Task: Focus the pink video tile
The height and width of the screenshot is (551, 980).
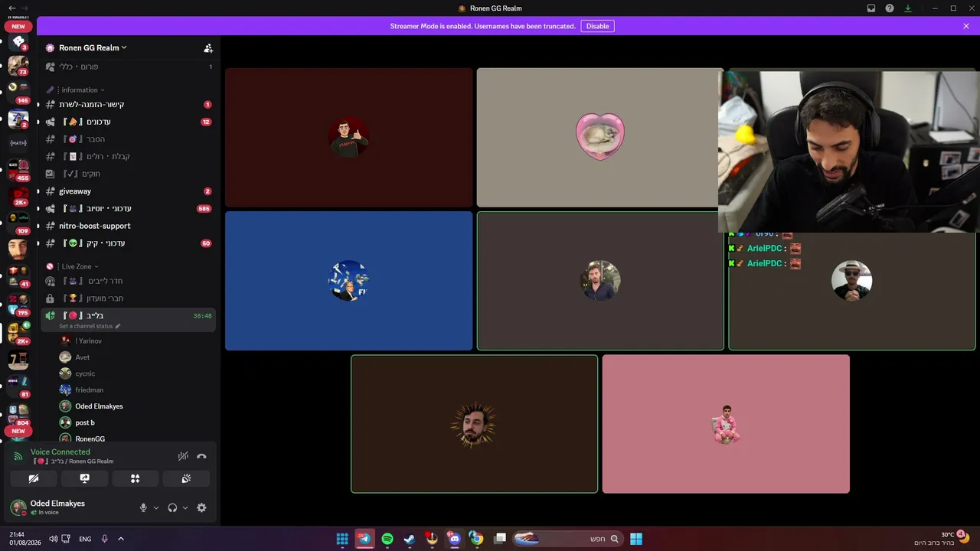Action: click(726, 424)
